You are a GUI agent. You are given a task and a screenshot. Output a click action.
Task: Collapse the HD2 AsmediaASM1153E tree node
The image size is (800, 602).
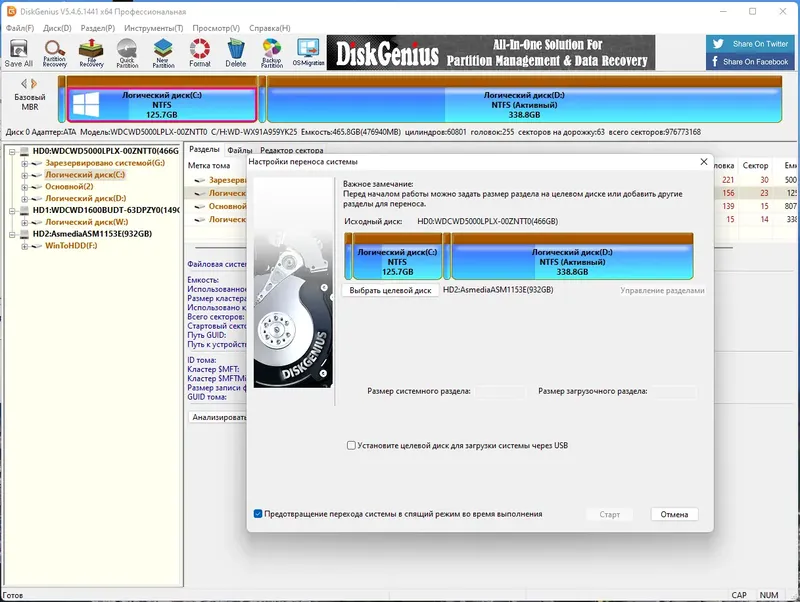(x=13, y=234)
